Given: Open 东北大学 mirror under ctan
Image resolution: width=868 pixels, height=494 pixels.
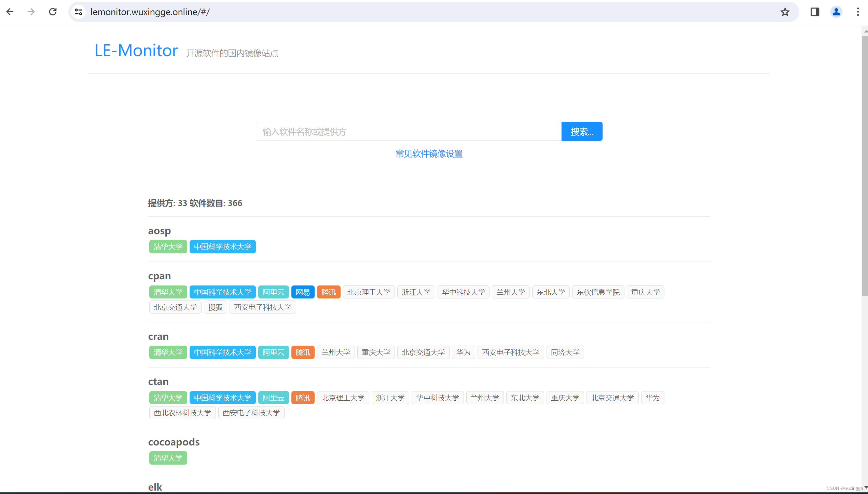Looking at the screenshot, I should coord(525,398).
